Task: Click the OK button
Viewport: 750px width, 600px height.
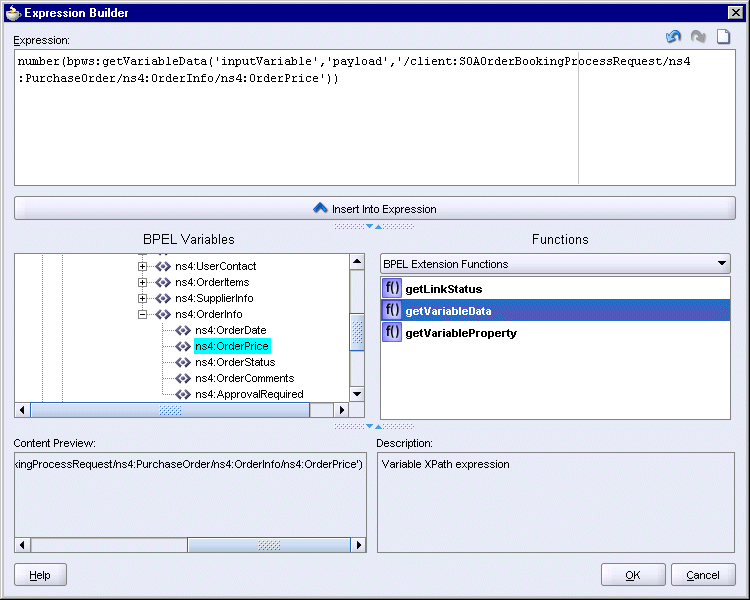Action: [633, 575]
